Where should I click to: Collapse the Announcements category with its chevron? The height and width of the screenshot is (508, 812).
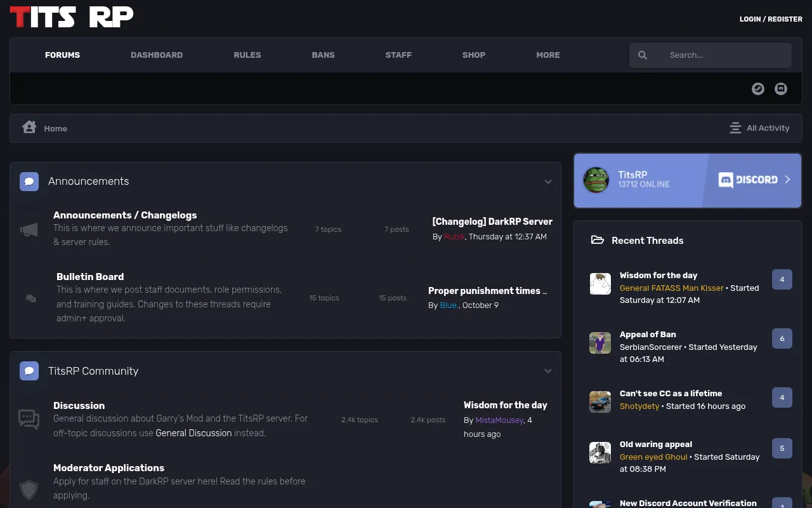pos(548,182)
